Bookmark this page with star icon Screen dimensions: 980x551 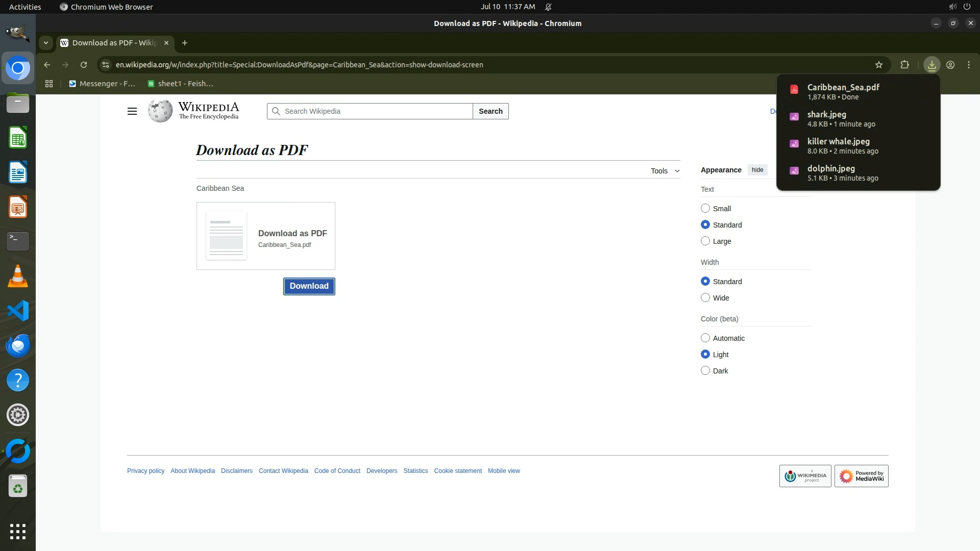[x=878, y=65]
